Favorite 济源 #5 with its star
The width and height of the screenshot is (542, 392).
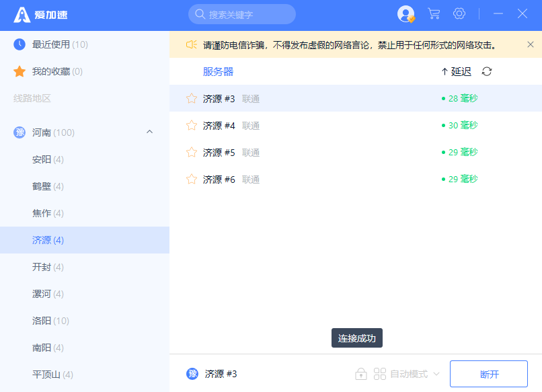(192, 152)
